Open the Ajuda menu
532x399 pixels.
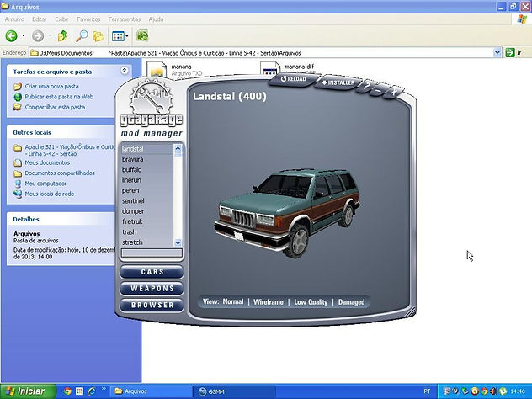(156, 19)
